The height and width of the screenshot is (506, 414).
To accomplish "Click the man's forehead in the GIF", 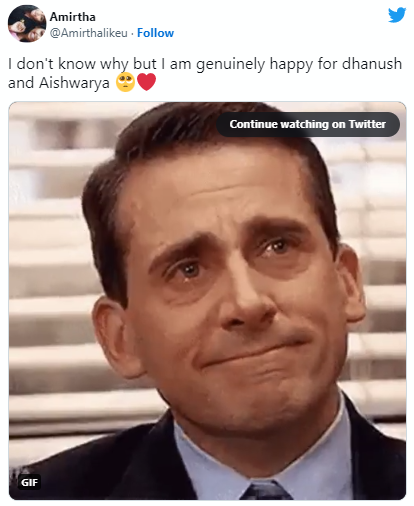I will coord(213,187).
